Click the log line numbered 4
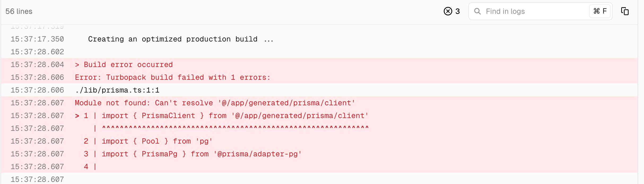The height and width of the screenshot is (184, 644). [x=90, y=167]
